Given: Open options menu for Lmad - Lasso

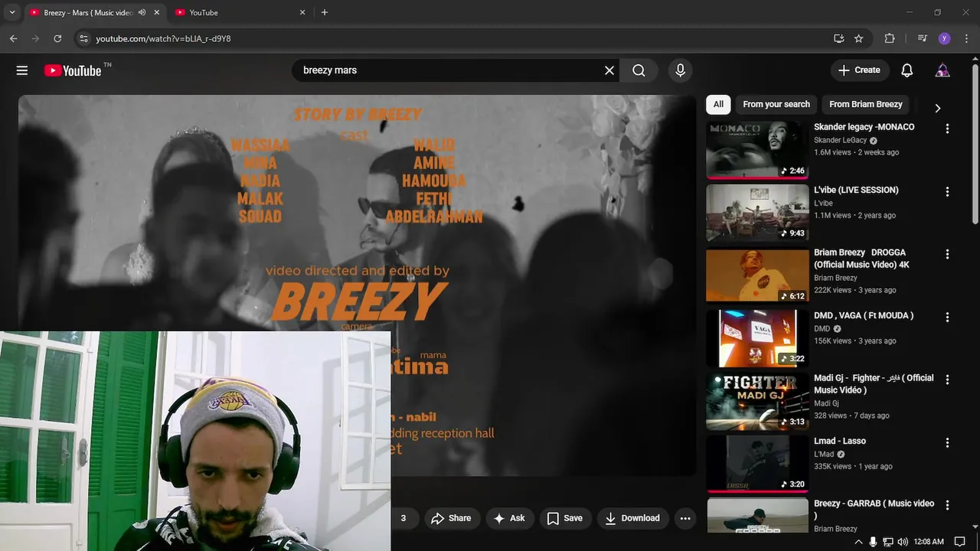Looking at the screenshot, I should 947,442.
